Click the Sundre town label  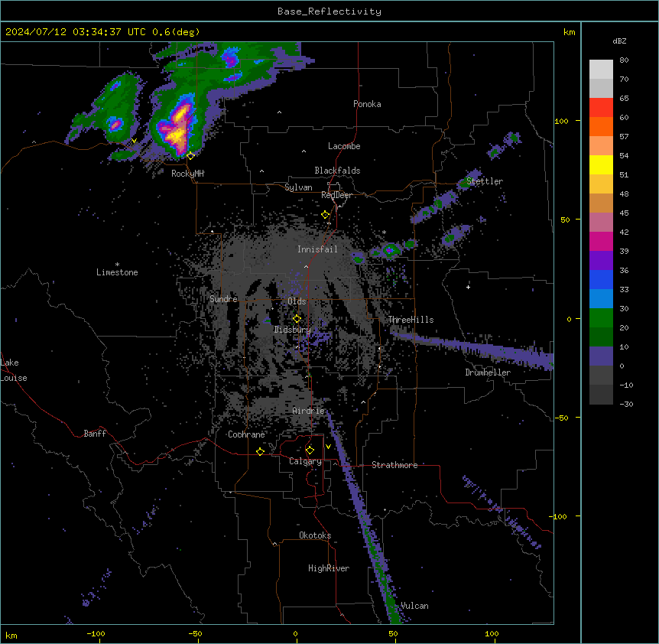[223, 299]
